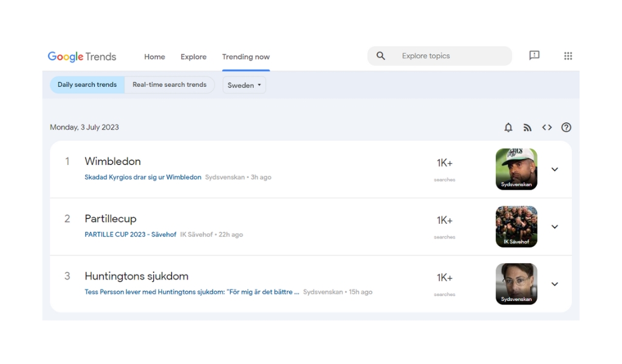Expand the Partillecup trend row

[555, 227]
